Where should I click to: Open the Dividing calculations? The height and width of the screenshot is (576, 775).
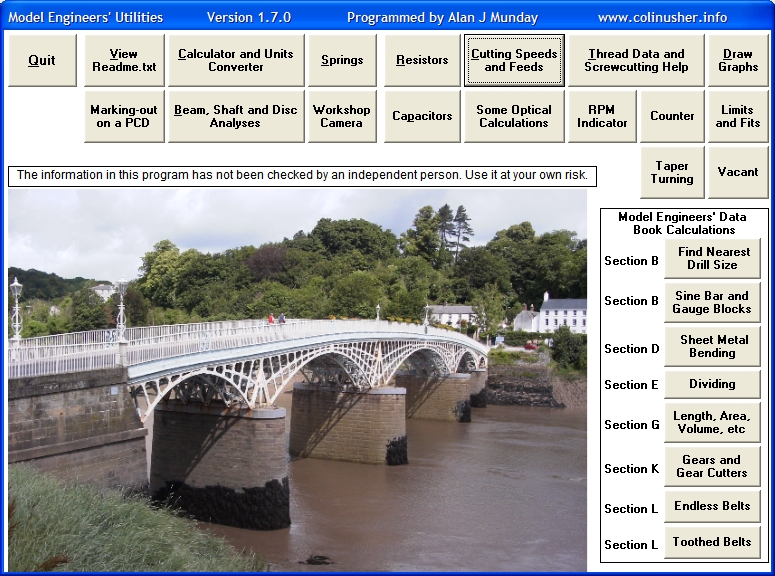[712, 384]
